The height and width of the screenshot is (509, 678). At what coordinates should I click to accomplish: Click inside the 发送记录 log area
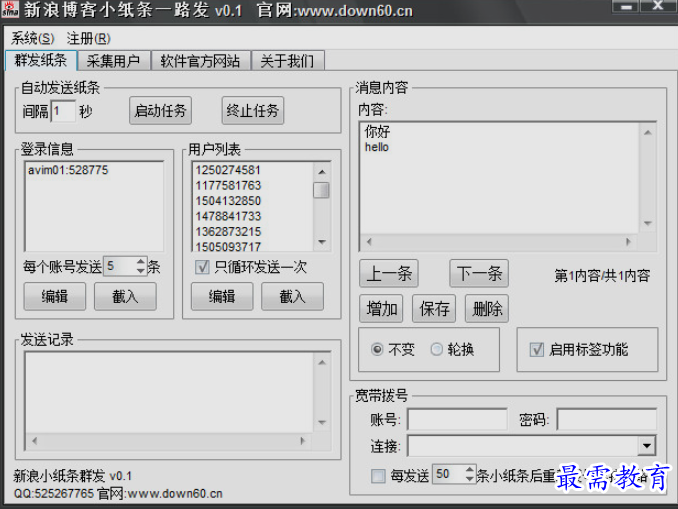coord(169,393)
